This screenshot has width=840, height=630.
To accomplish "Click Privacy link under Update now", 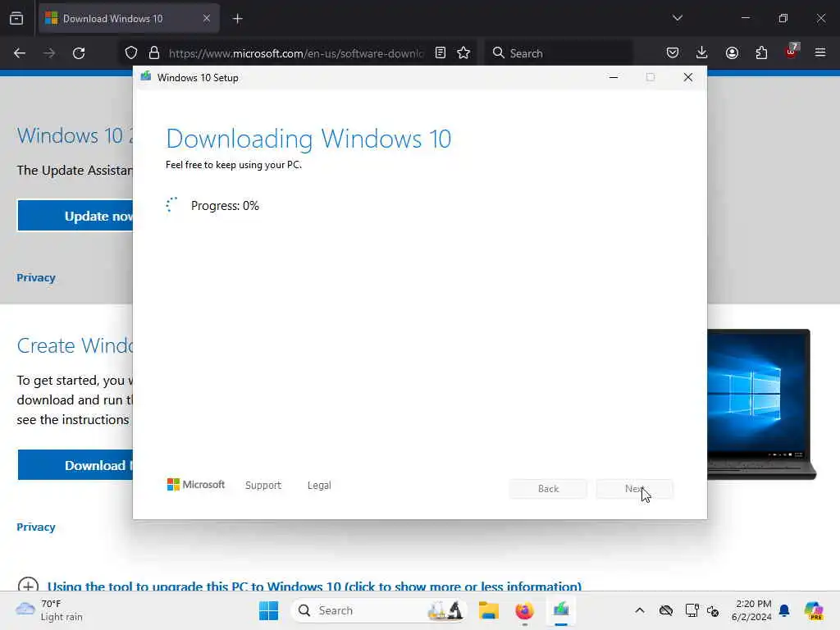I will click(36, 277).
